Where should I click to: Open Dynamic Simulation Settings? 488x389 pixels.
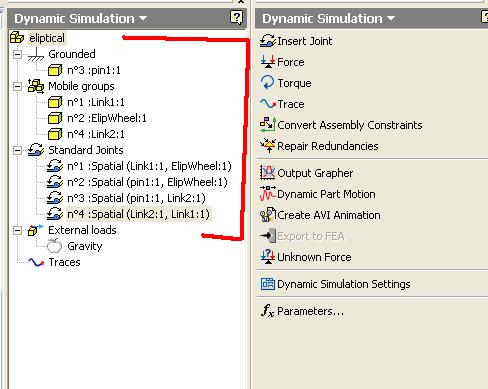[335, 284]
